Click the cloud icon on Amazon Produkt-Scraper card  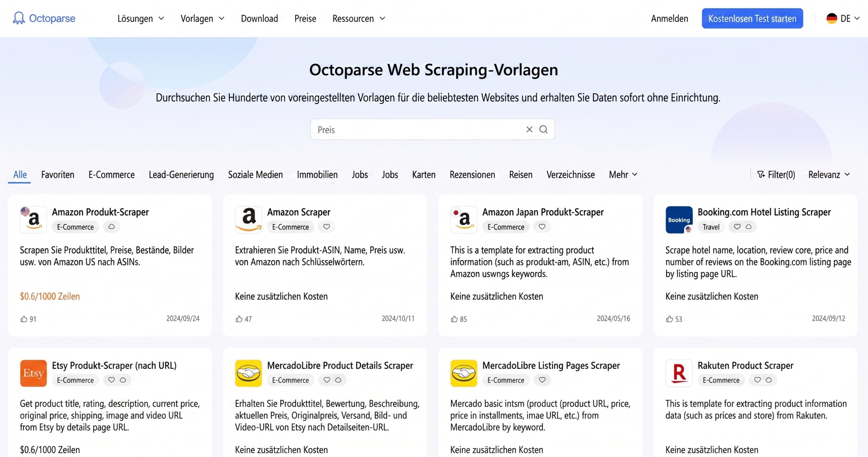pos(112,226)
